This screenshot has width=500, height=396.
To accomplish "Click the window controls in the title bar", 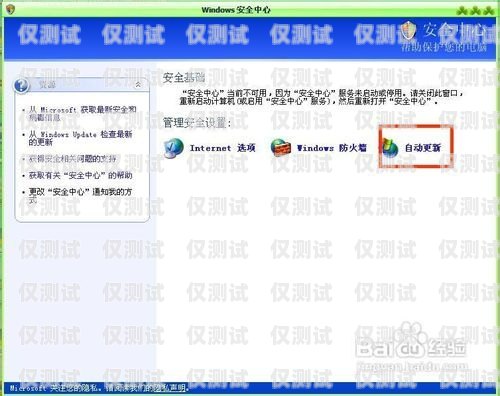I will pyautogui.click(x=475, y=11).
